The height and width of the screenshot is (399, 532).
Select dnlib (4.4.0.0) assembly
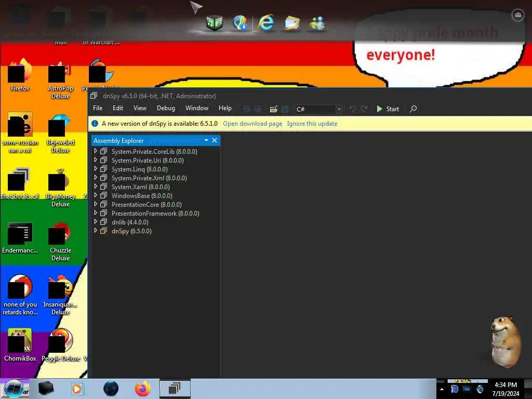pyautogui.click(x=130, y=222)
